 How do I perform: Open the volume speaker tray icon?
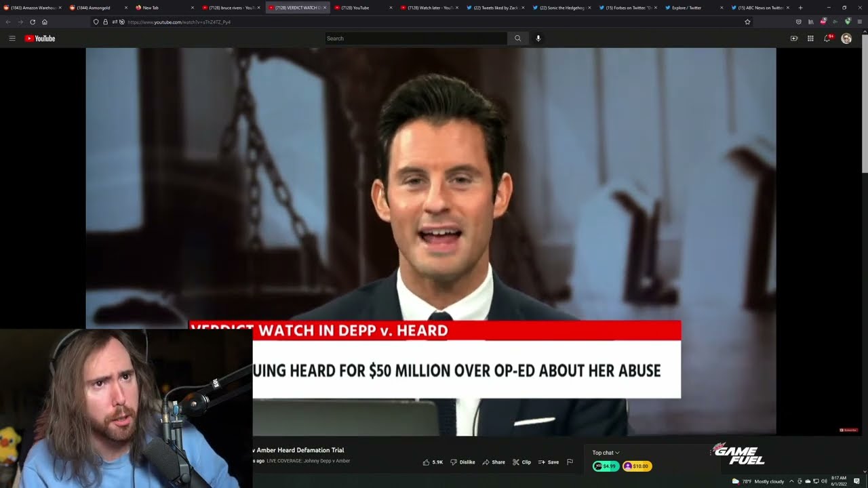824,481
